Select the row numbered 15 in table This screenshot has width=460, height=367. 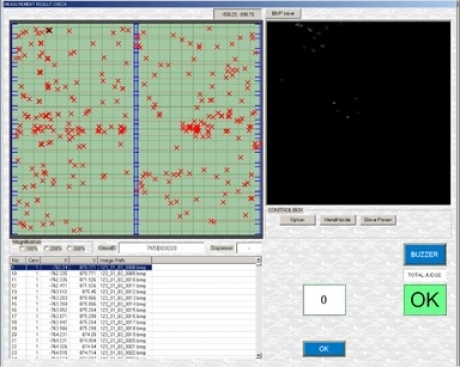(x=81, y=304)
